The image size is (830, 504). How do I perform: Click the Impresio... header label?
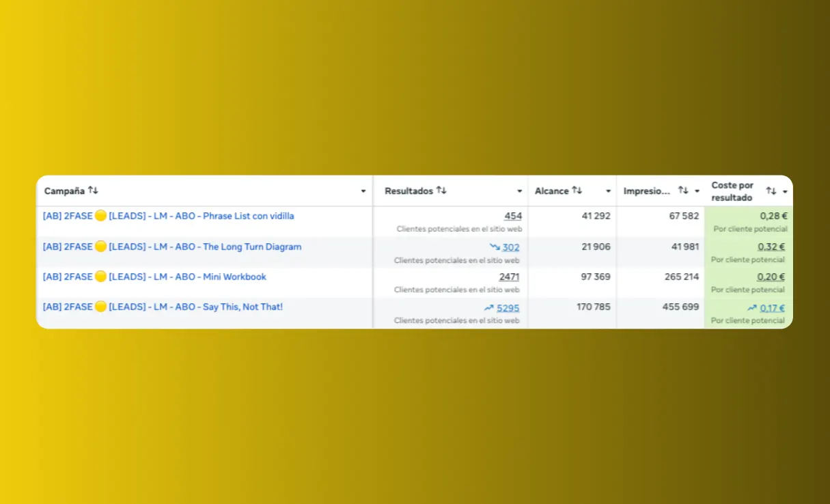pyautogui.click(x=646, y=191)
